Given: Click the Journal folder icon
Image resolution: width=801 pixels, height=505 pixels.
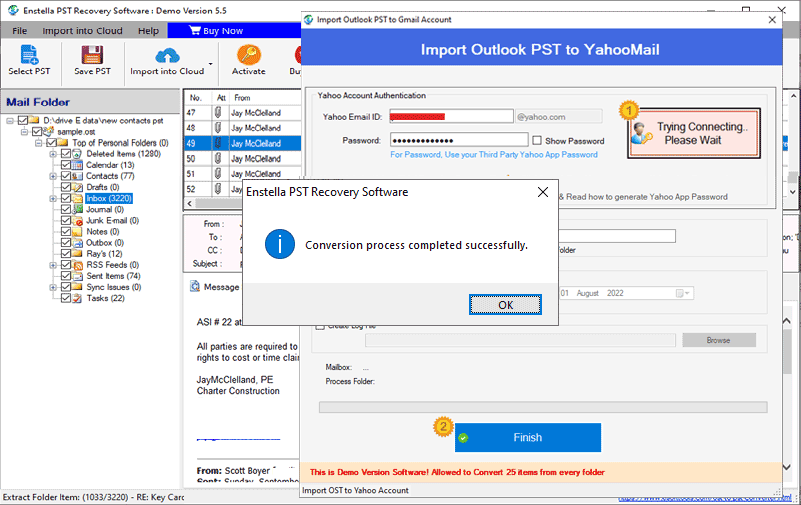Looking at the screenshot, I should coord(77,209).
